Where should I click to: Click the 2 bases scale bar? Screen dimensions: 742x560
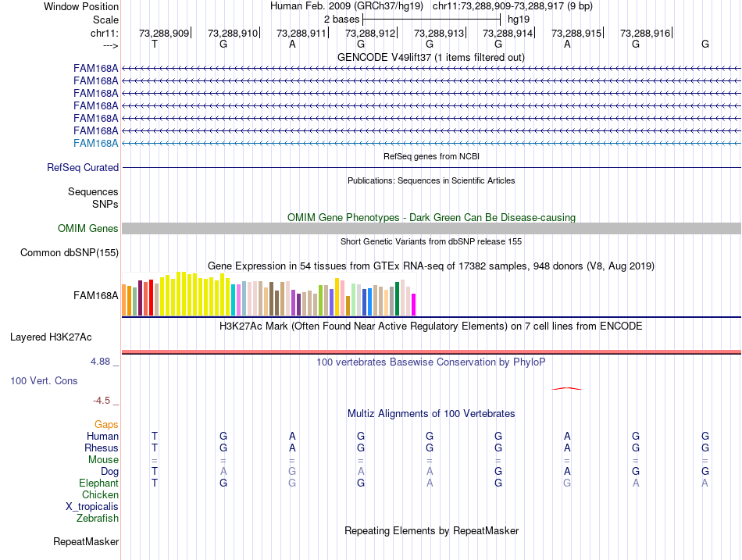click(x=431, y=18)
